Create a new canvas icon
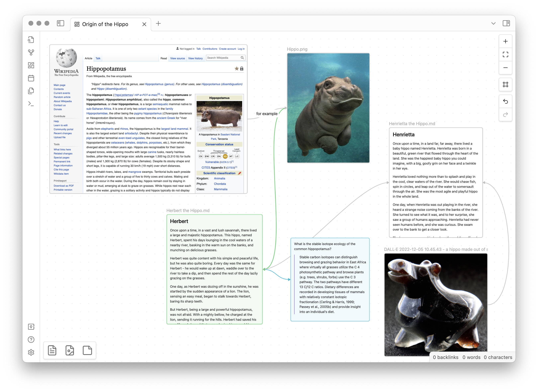538x392 pixels. pyautogui.click(x=31, y=65)
